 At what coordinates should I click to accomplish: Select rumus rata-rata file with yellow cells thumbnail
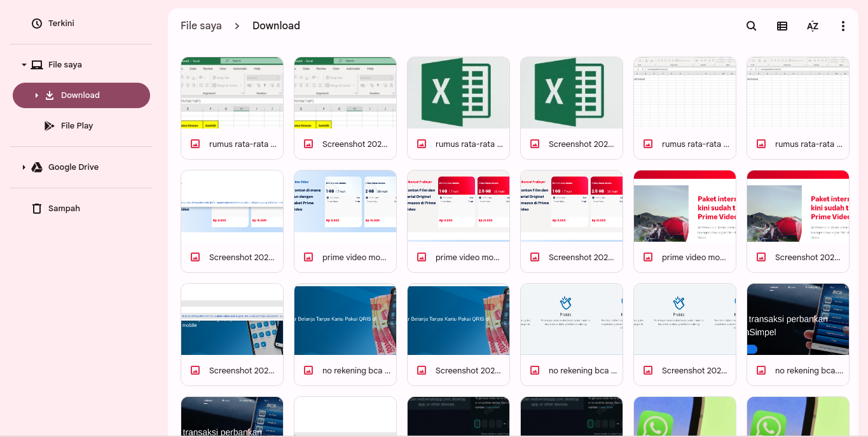232,108
